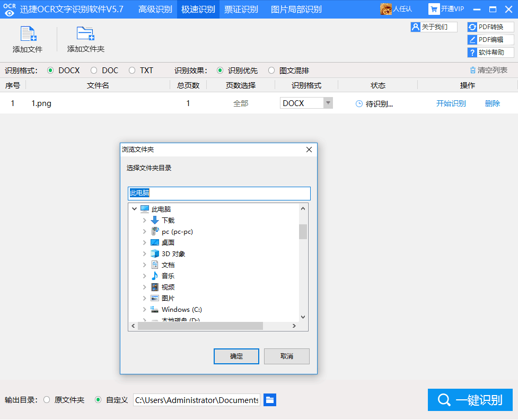Click 删除 link for 1.png
The image size is (518, 420).
pos(492,104)
